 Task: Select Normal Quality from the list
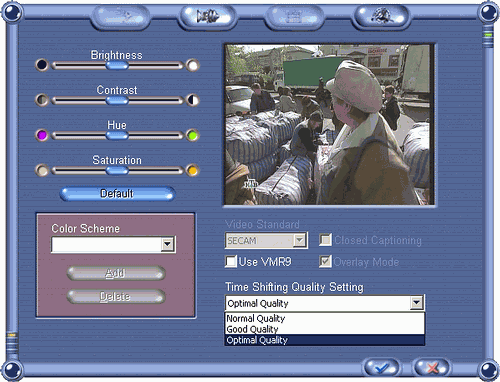325,318
